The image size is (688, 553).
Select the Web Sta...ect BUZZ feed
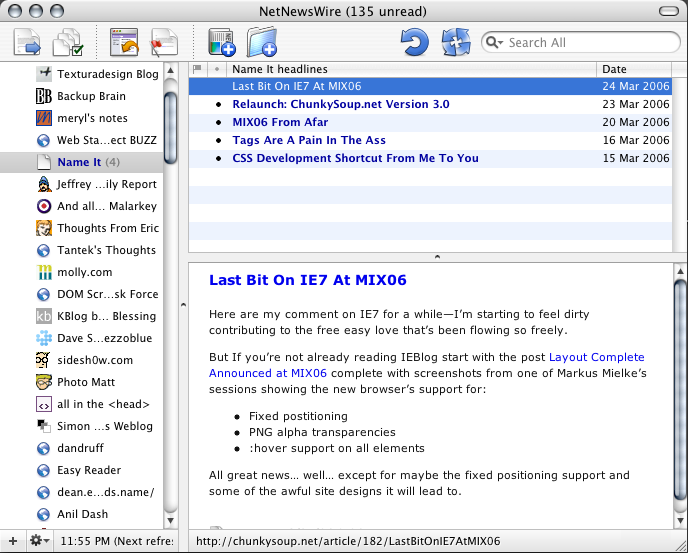point(82,140)
